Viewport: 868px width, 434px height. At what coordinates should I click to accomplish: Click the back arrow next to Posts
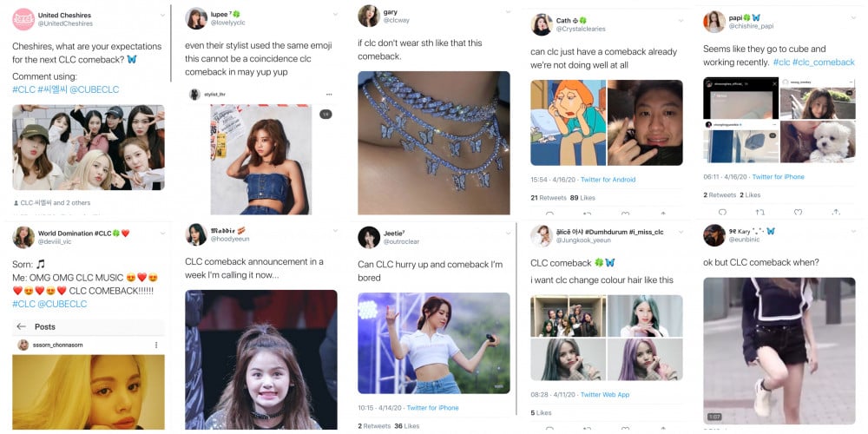pyautogui.click(x=21, y=326)
